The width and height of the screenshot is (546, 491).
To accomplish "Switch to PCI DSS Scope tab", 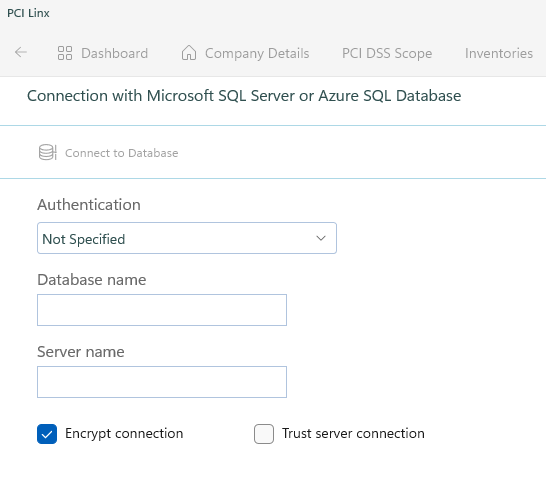I will tap(387, 53).
